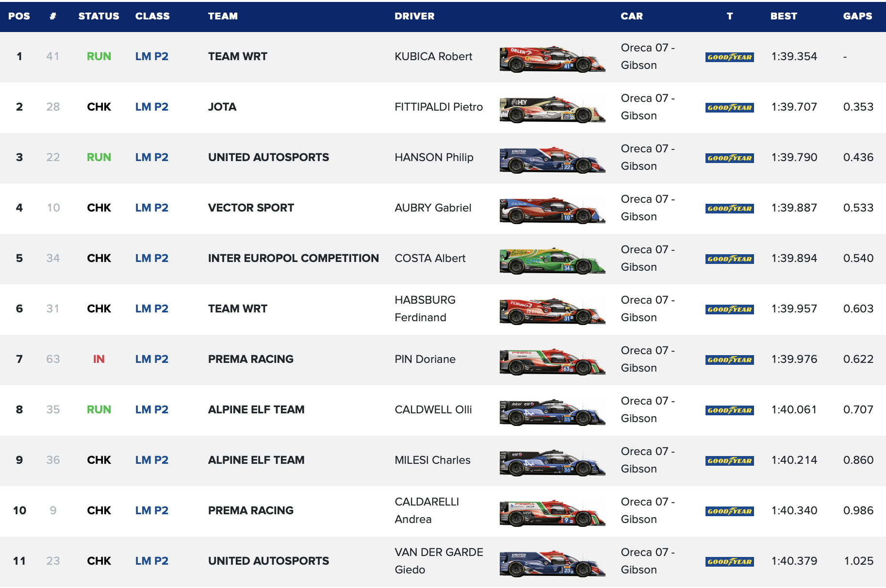Click driver name FITTIPALDI Pietro

click(x=439, y=107)
